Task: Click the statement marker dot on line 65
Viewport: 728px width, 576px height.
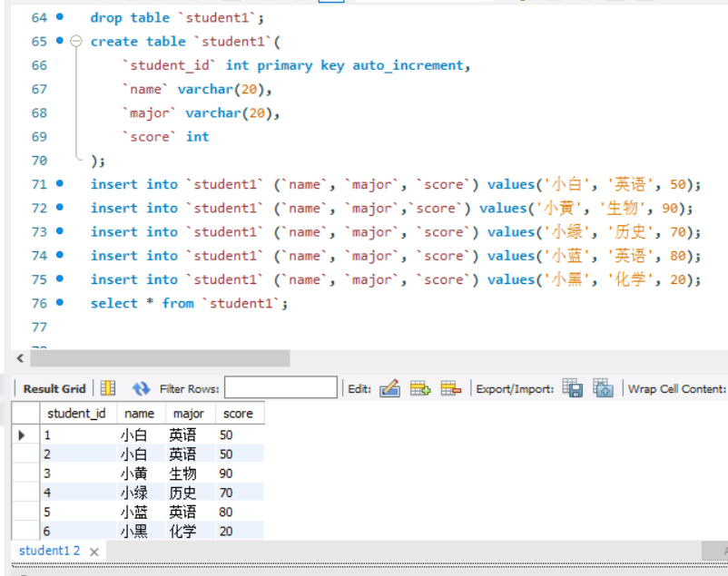Action: click(x=59, y=41)
